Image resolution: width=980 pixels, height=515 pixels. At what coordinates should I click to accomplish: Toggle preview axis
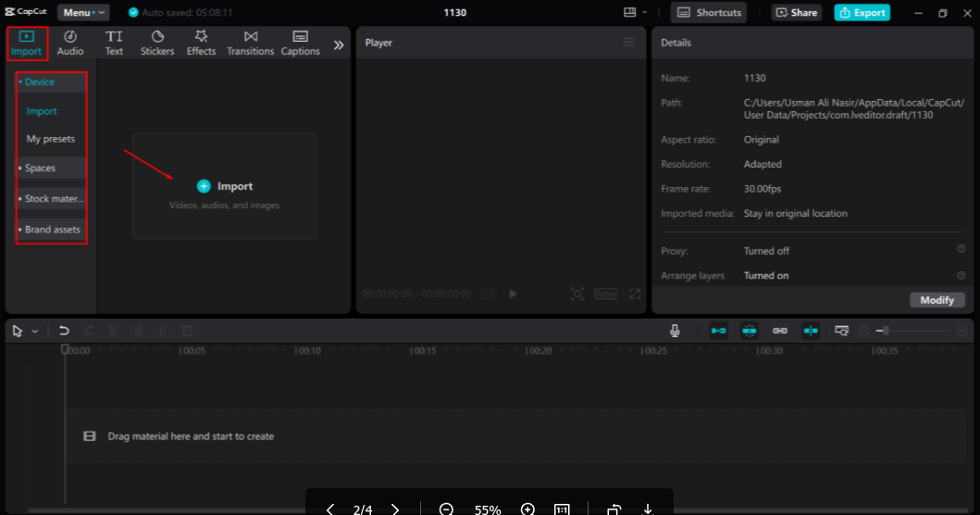point(811,331)
